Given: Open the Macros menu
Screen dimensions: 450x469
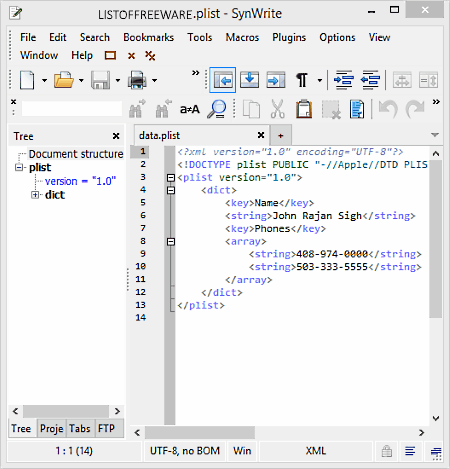Looking at the screenshot, I should (x=242, y=37).
